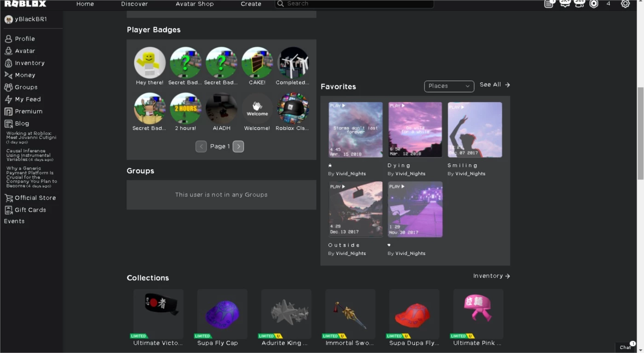Image resolution: width=644 pixels, height=353 pixels.
Task: Open Vivid_Nights creator link under Dying
Action: pyautogui.click(x=410, y=174)
